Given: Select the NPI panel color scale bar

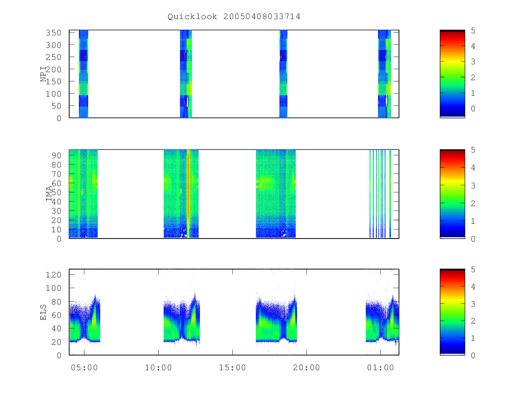Looking at the screenshot, I should (x=452, y=74).
